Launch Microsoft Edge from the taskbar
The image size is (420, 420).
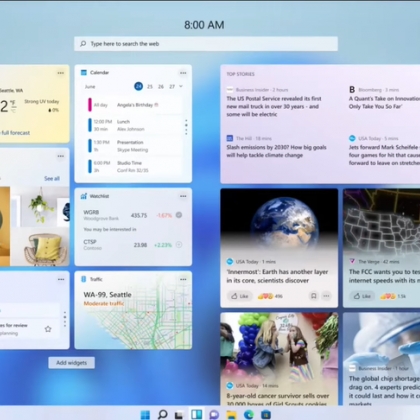pyautogui.click(x=249, y=414)
